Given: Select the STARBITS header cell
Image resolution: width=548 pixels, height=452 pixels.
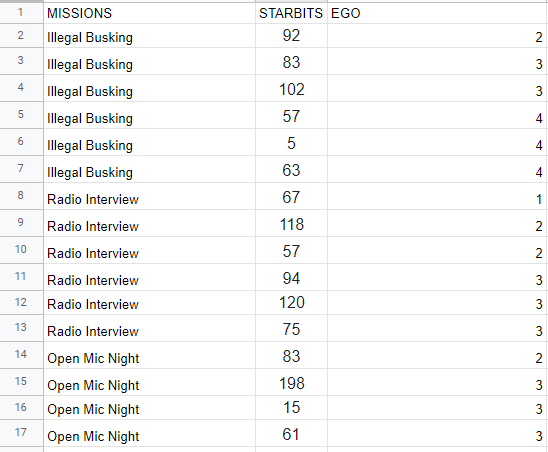Looking at the screenshot, I should 291,13.
